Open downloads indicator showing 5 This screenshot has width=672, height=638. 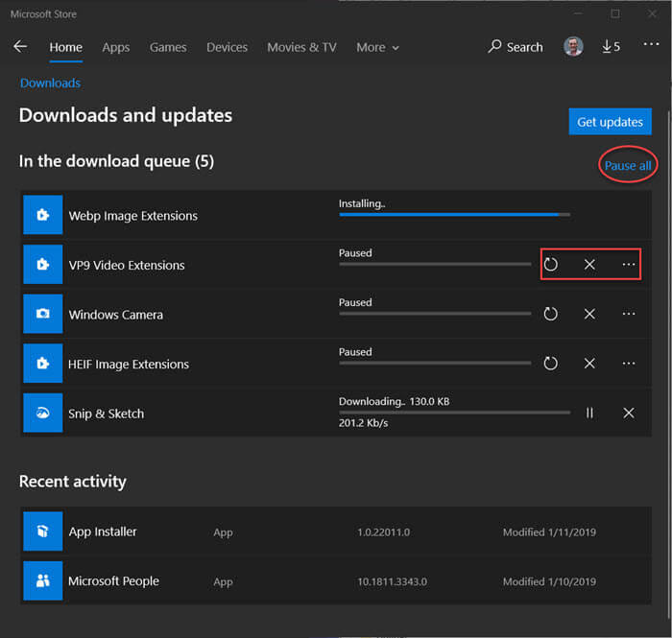tap(611, 46)
